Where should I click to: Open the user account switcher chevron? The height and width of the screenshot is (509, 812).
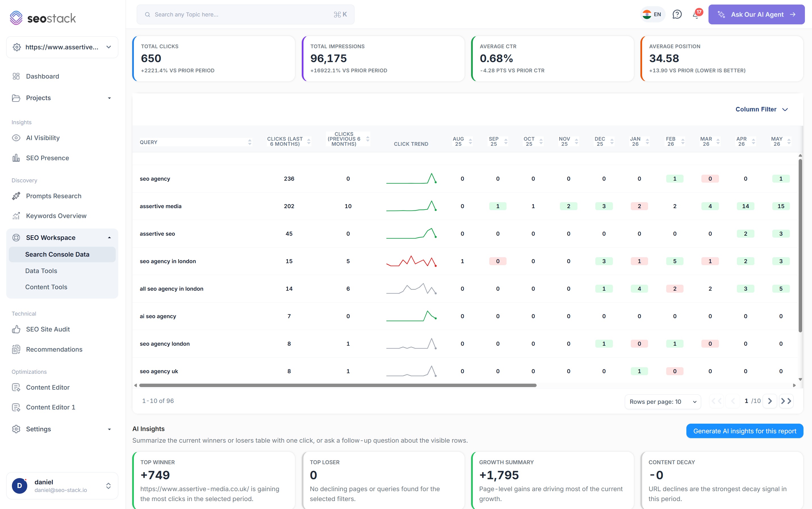coord(108,486)
